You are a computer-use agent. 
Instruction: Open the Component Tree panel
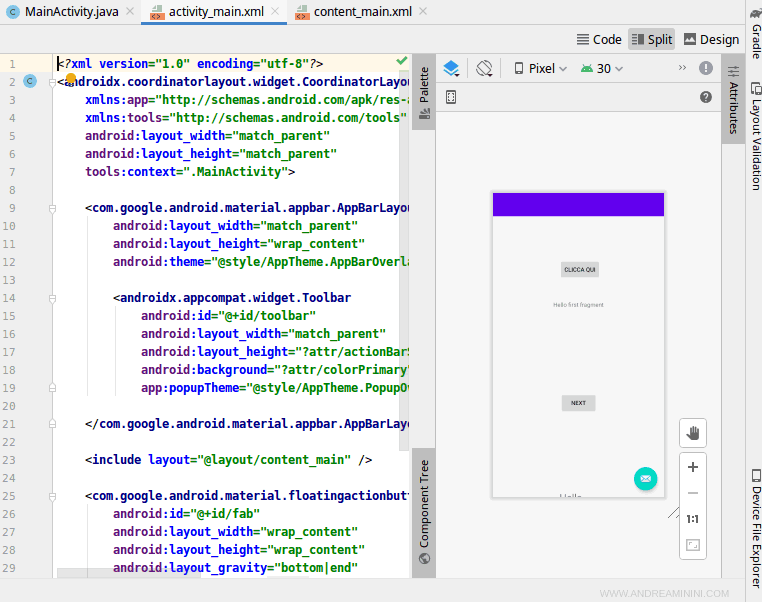click(424, 513)
